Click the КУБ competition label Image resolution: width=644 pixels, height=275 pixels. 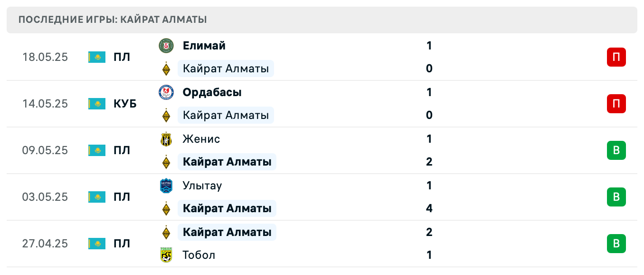pyautogui.click(x=126, y=104)
